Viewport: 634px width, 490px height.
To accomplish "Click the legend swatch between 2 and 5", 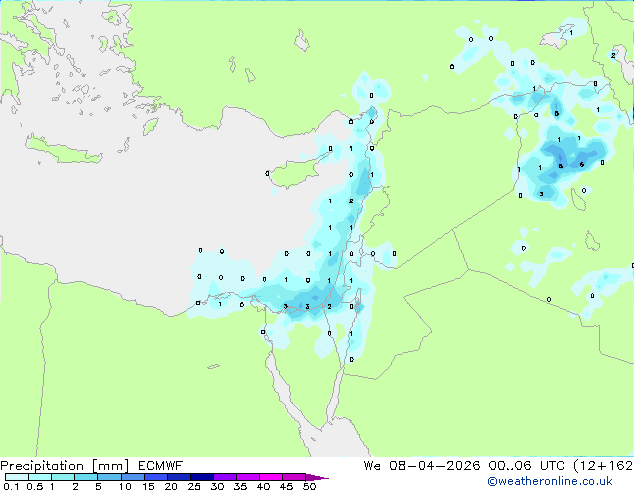I will (86, 477).
